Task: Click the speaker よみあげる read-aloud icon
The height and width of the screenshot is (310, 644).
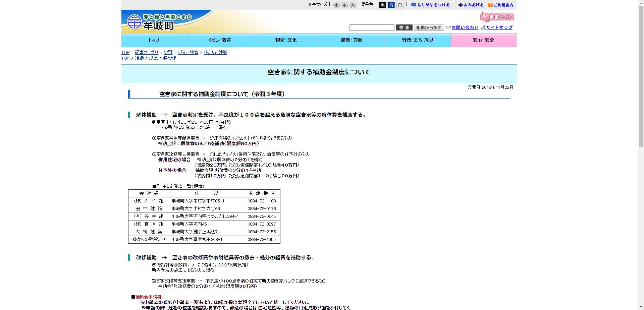Action: 461,5
